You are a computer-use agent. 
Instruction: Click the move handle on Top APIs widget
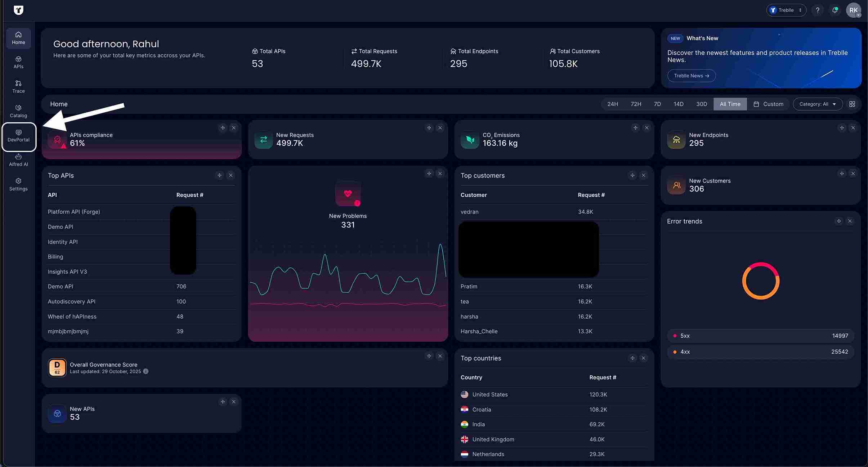[x=219, y=175]
